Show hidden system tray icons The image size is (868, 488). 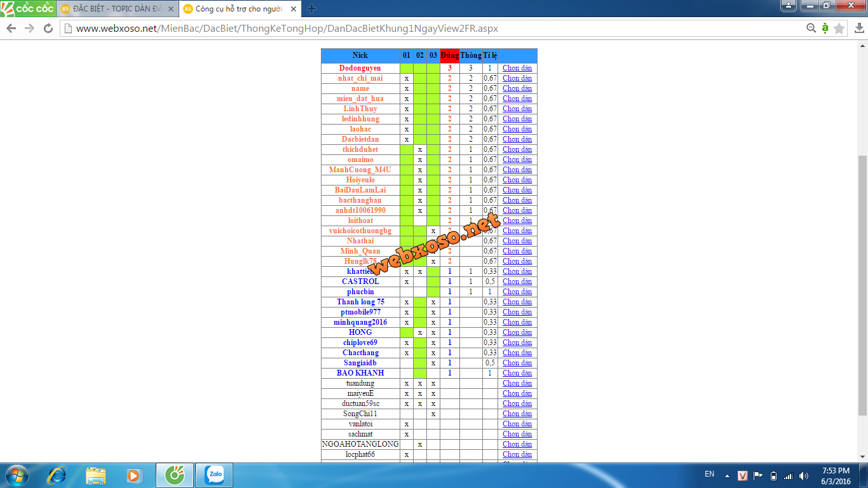point(727,476)
